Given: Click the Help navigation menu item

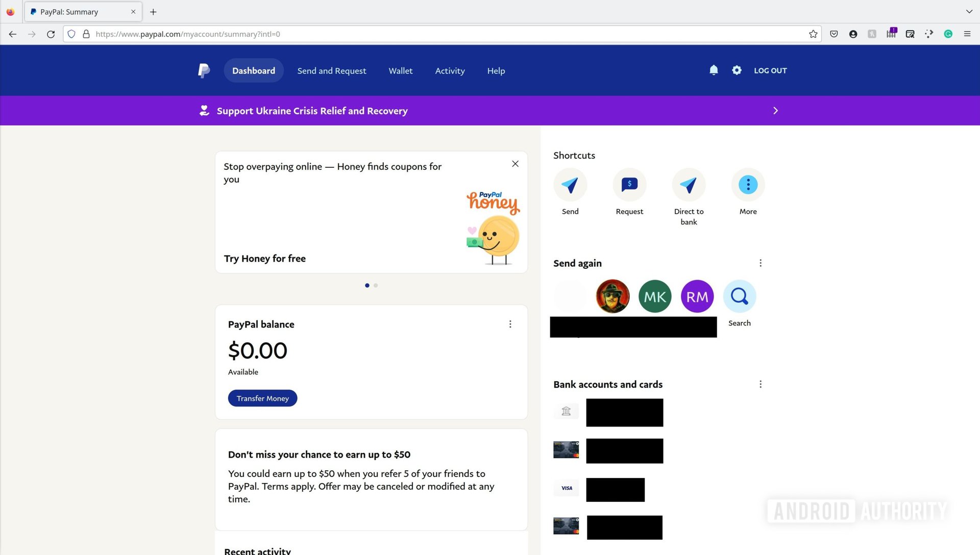Looking at the screenshot, I should point(496,70).
